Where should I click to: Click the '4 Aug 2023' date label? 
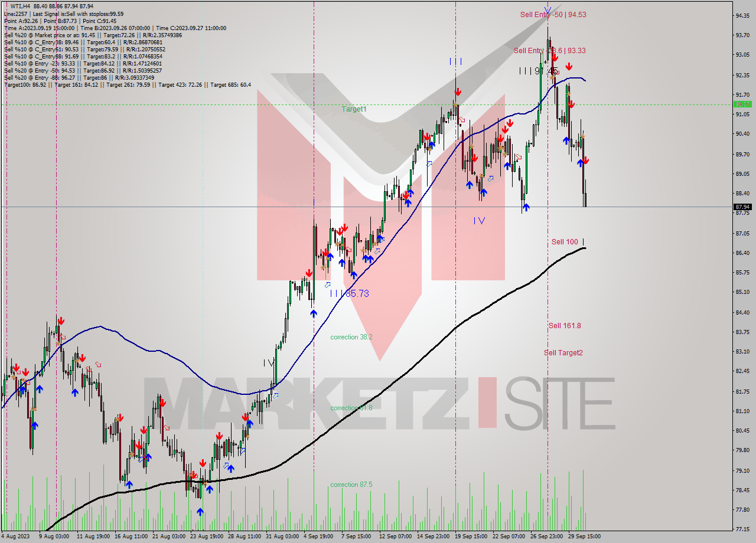(x=16, y=537)
